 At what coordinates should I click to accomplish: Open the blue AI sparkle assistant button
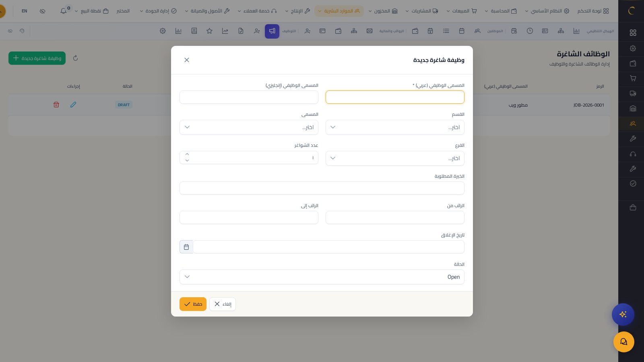(623, 314)
